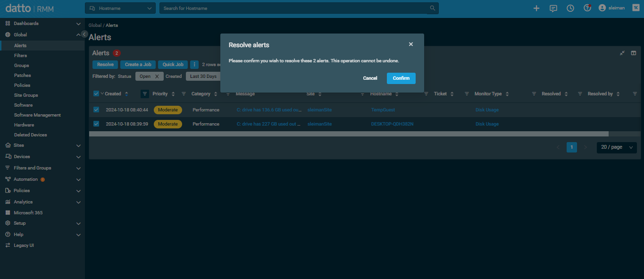The image size is (644, 279).
Task: Click the help question mark icon in header
Action: pyautogui.click(x=587, y=8)
